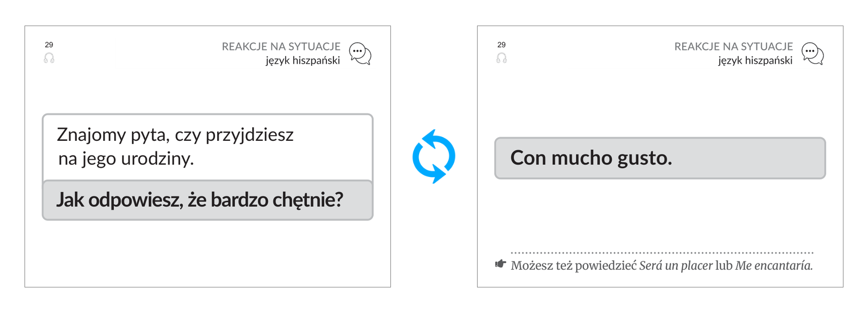Click the 'Con mucho gusto.' answer box
The image size is (868, 313).
tap(660, 158)
